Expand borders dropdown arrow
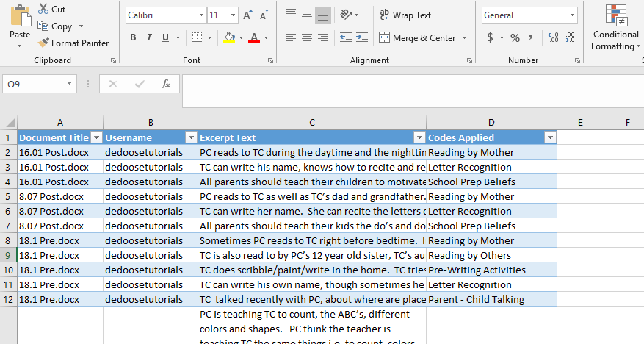This screenshot has height=344, width=644. 209,37
